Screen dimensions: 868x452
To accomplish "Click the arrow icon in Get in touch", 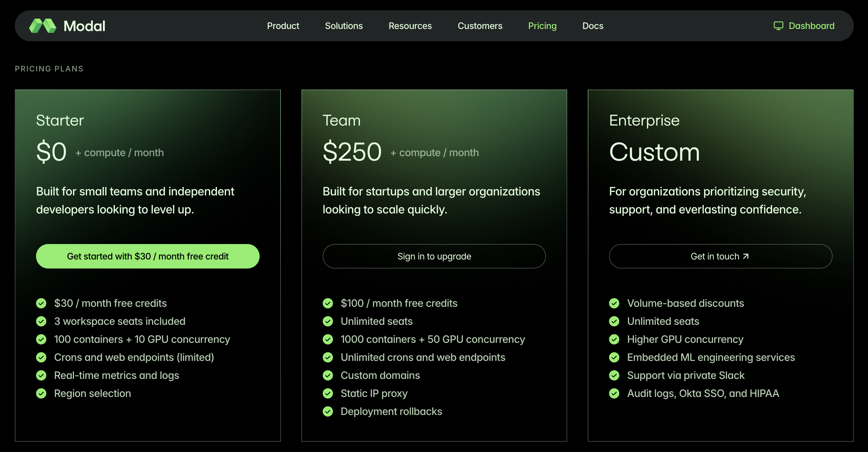I will click(746, 256).
